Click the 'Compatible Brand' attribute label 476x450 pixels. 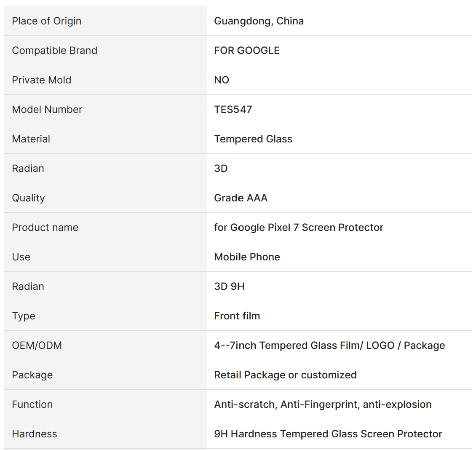(55, 51)
